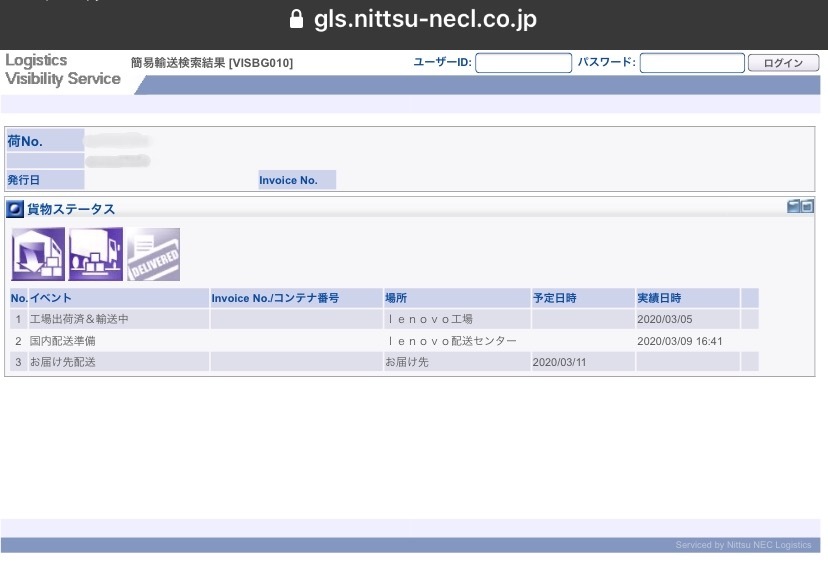Click the grayed DELIVERED status icon
The height and width of the screenshot is (561, 828).
153,254
